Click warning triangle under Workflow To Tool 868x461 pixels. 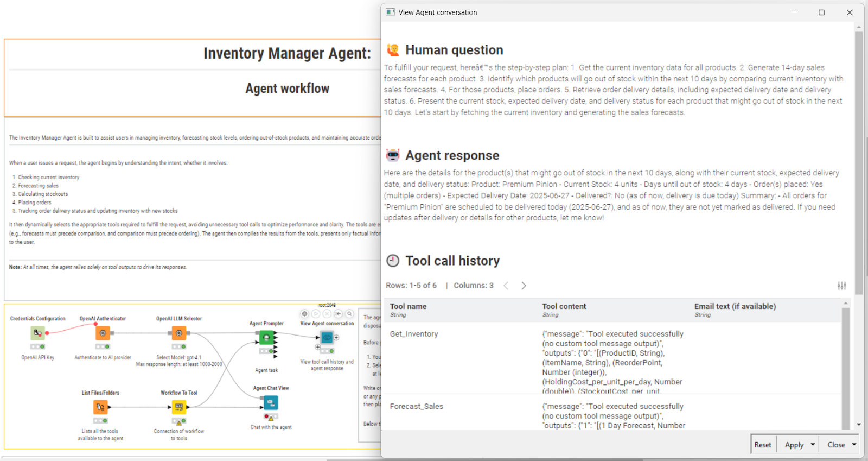point(179,423)
